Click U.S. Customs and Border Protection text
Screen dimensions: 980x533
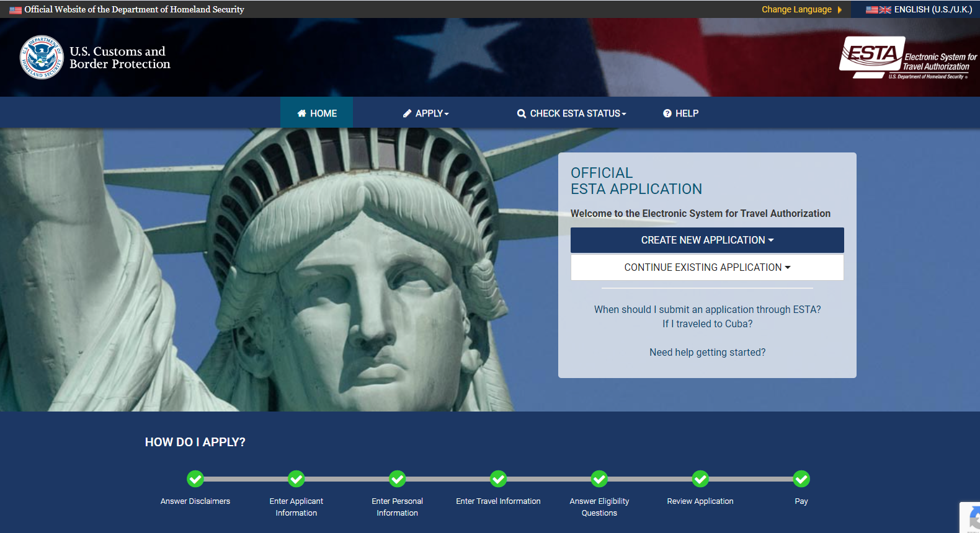(x=120, y=58)
